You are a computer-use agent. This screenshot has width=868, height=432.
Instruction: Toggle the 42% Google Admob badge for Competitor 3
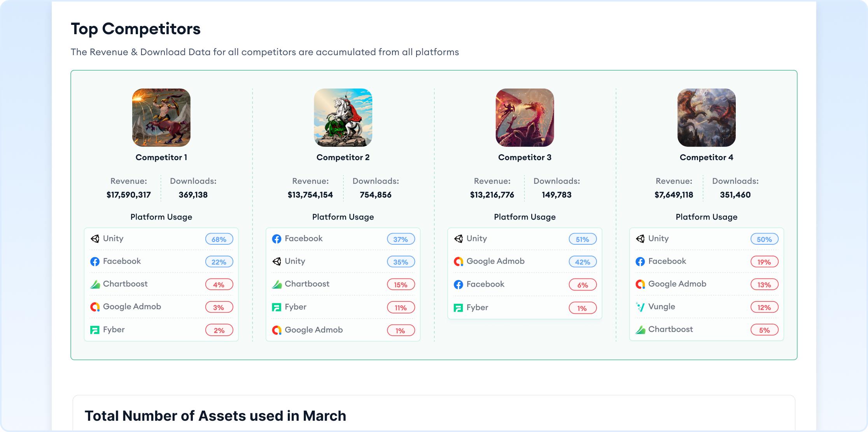582,262
